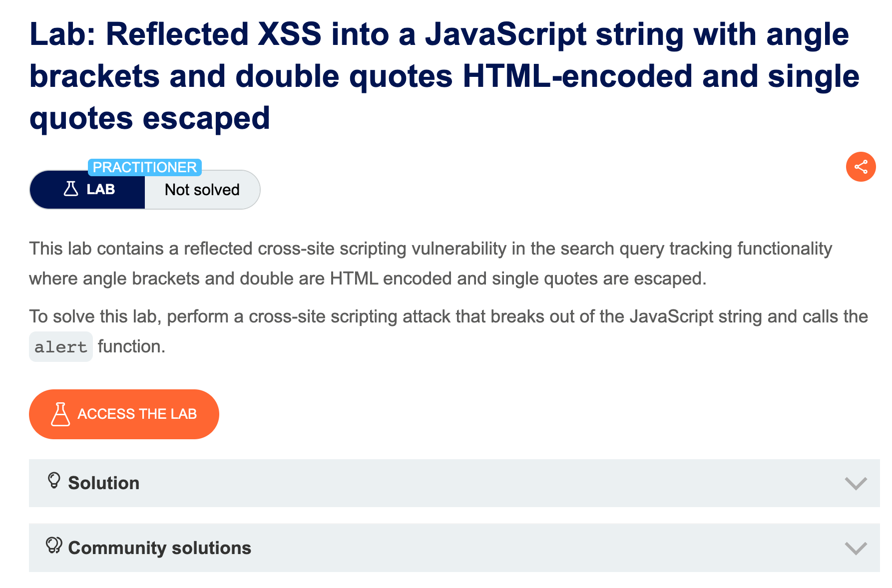
Task: Expand the Community solutions chevron arrow
Action: click(856, 548)
